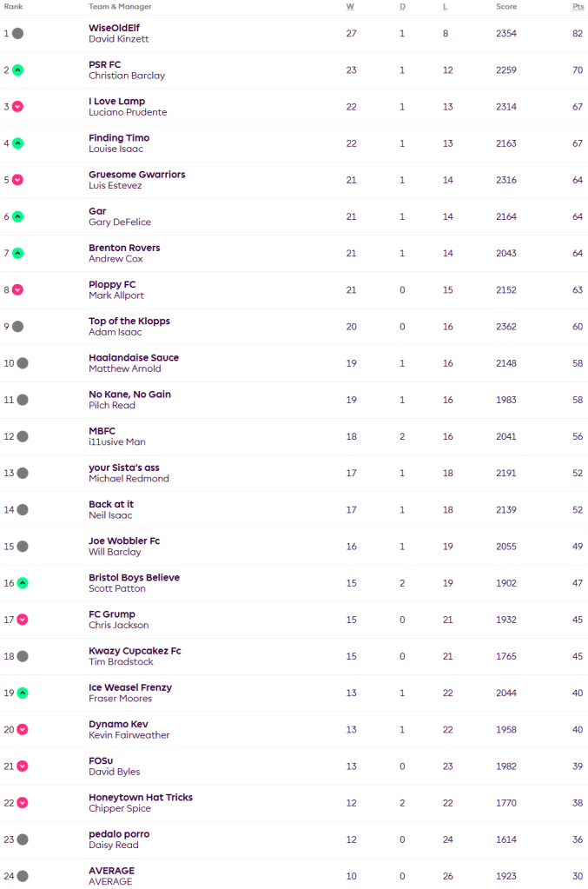The width and height of the screenshot is (588, 889).
Task: Click the grey status dot beside WiseOldElf
Action: click(x=18, y=34)
